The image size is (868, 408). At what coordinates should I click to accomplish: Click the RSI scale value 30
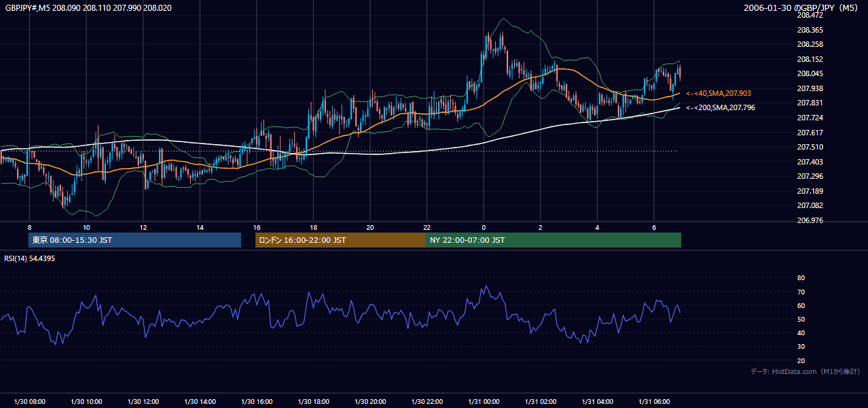[x=801, y=347]
